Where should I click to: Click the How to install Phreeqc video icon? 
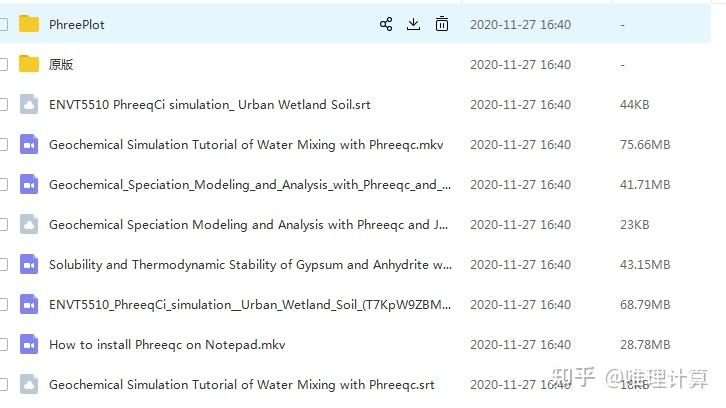tap(29, 344)
